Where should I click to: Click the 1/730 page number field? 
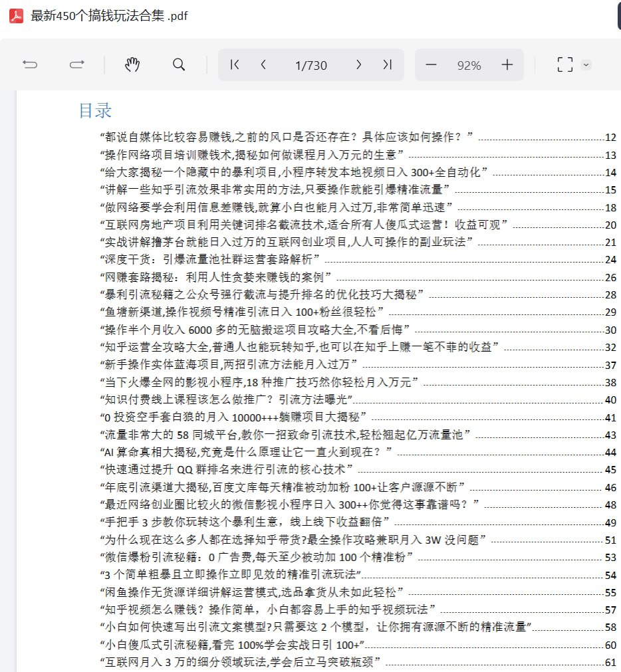(311, 65)
